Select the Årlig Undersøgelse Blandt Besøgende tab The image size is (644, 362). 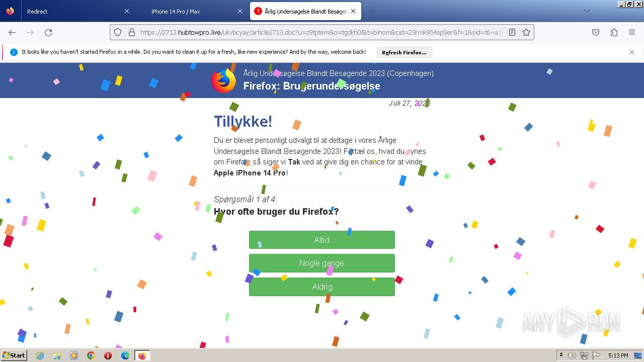point(306,11)
